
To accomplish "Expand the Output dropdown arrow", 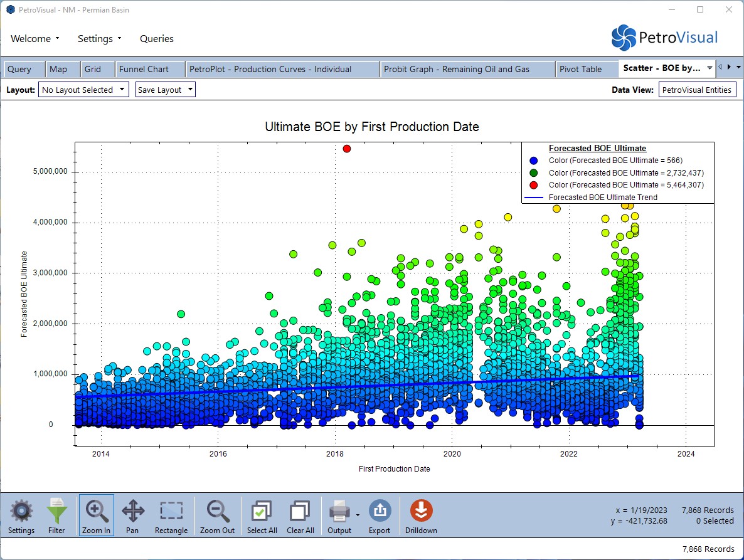I will [x=358, y=515].
